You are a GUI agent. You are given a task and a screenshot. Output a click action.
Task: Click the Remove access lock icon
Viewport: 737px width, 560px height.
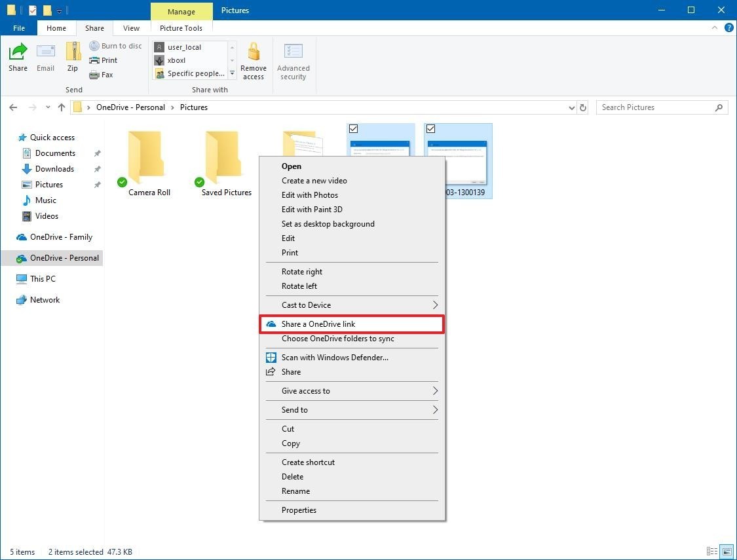pos(254,51)
